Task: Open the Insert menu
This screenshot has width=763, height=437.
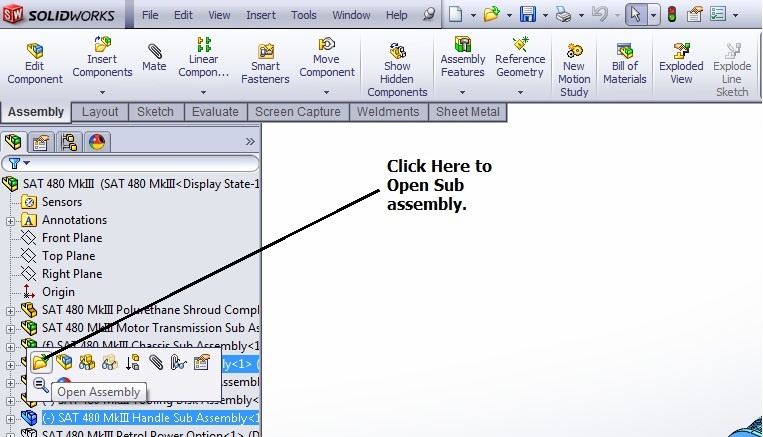Action: [261, 15]
